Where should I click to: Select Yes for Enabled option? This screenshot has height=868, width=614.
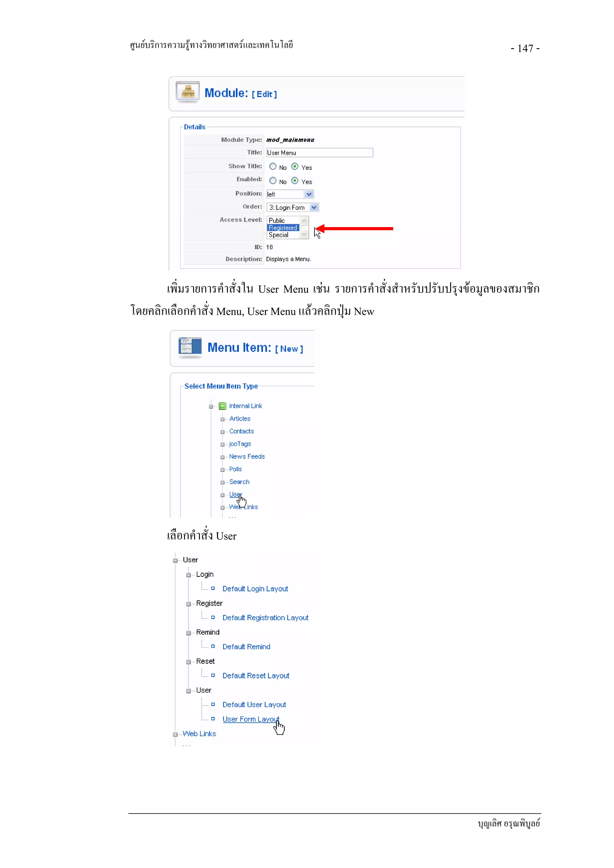point(295,181)
